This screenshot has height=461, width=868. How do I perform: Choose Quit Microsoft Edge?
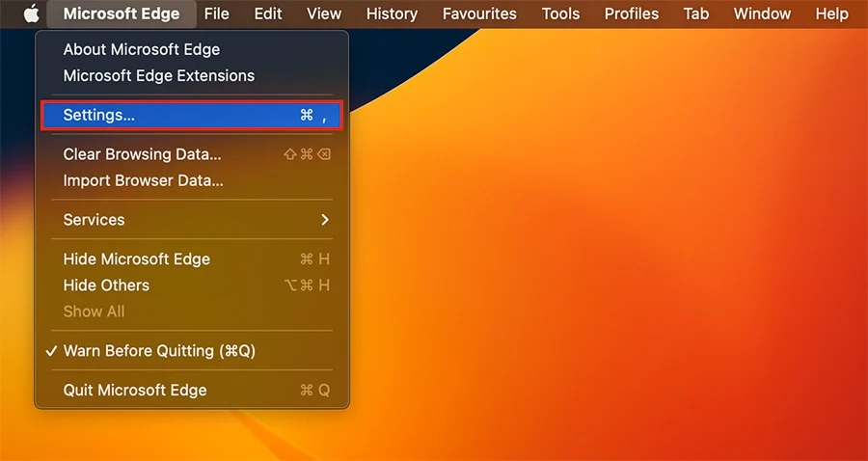192,391
